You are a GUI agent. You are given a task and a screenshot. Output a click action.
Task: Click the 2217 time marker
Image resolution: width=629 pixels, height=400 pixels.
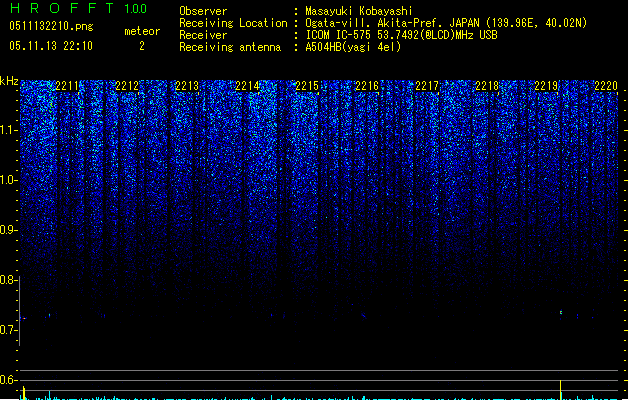427,86
